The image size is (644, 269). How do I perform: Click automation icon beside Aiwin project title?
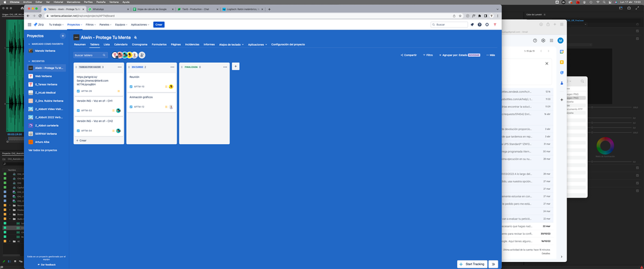pyautogui.click(x=135, y=37)
